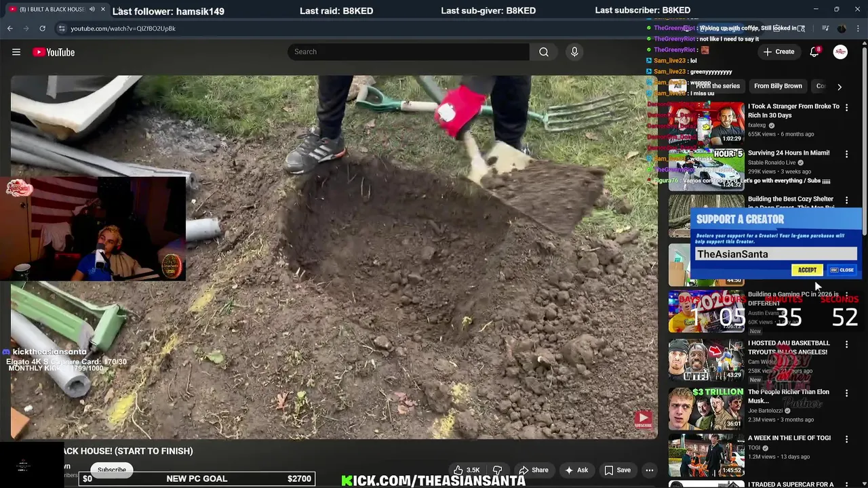
Task: Click the '1.2M views · 13 days ago' text
Action: point(779,457)
